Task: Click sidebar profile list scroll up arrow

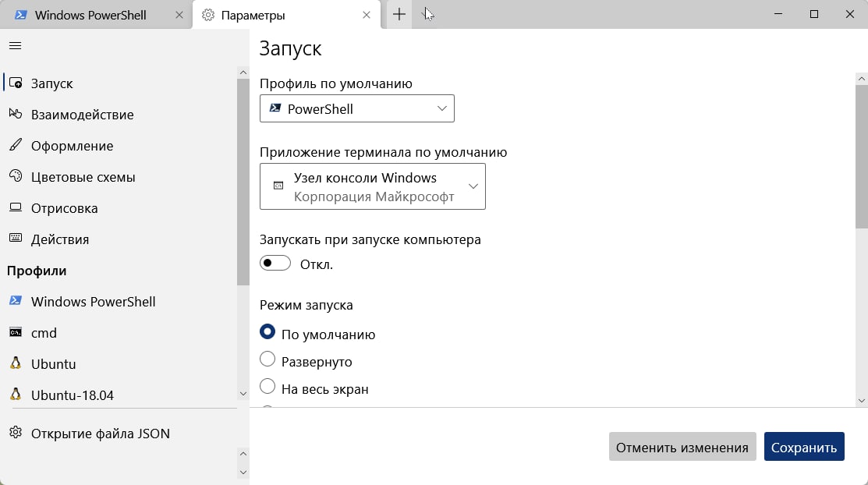Action: [x=243, y=73]
